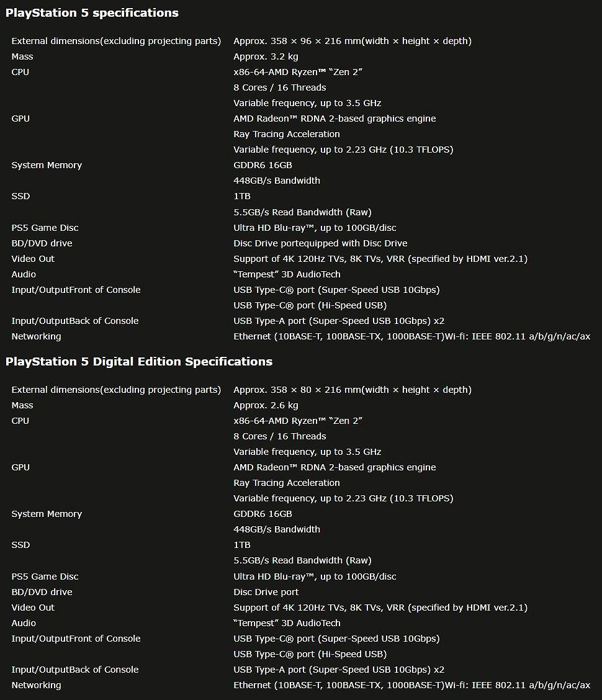Click "Video Out" label in the Digital Edition table
The image size is (602, 700).
click(x=33, y=608)
